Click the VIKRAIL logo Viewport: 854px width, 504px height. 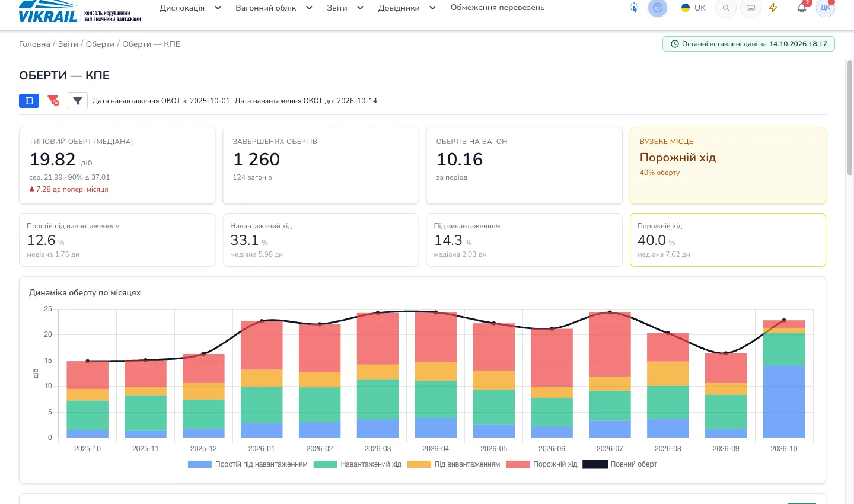tap(79, 12)
